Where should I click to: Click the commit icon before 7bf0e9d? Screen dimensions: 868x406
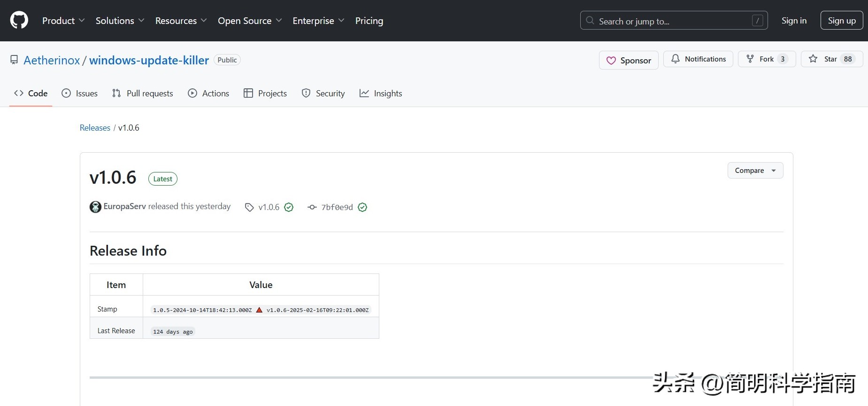(x=312, y=207)
